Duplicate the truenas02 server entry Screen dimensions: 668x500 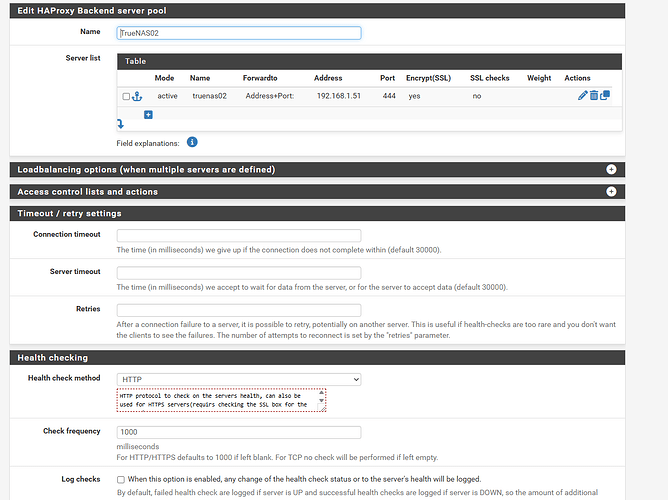(605, 95)
